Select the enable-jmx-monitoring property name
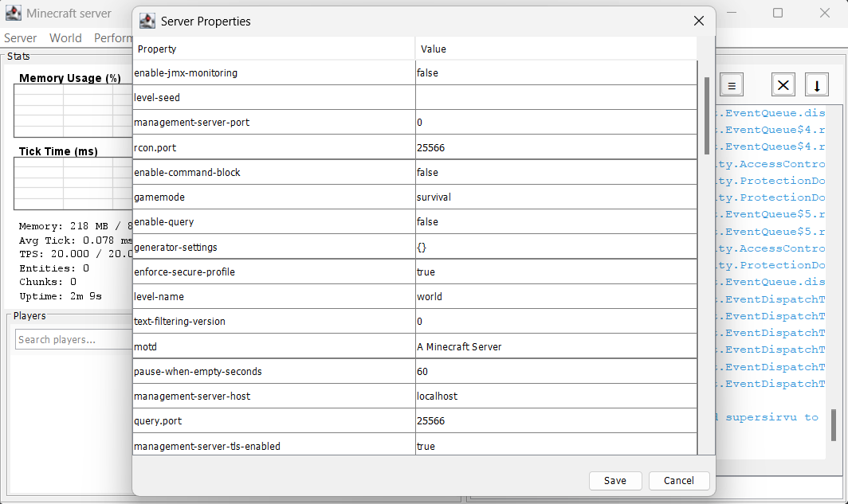The width and height of the screenshot is (848, 504). 273,73
